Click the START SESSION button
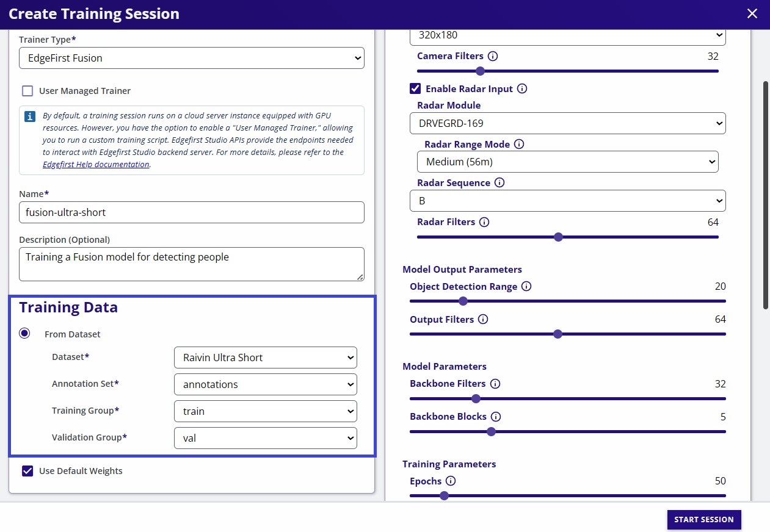This screenshot has height=532, width=770. click(x=703, y=519)
